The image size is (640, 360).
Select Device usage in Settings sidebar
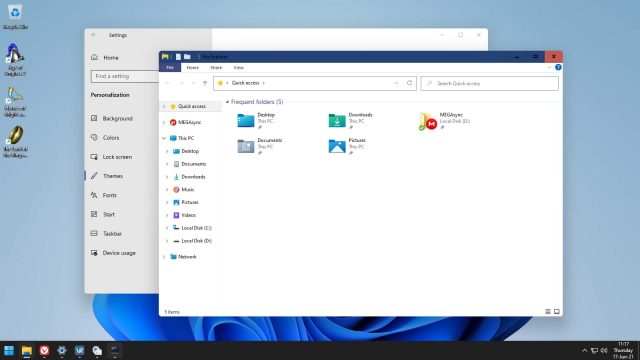119,253
